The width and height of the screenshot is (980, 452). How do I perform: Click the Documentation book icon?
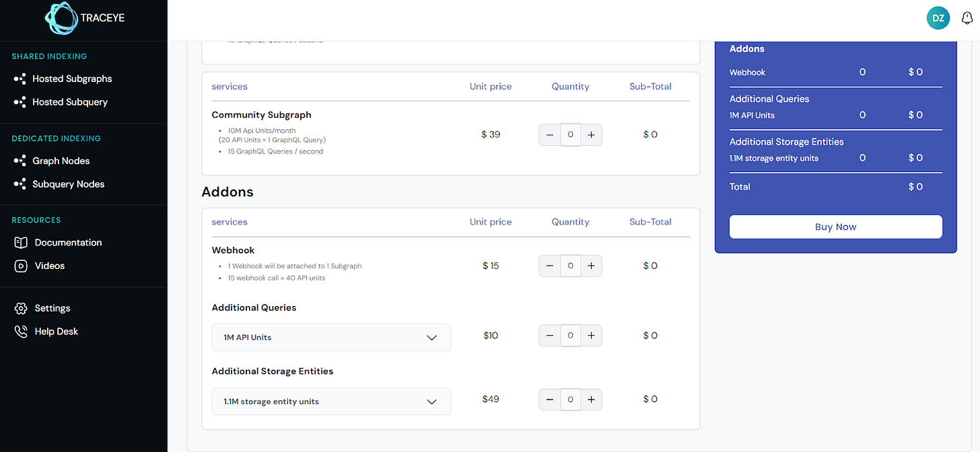click(21, 243)
